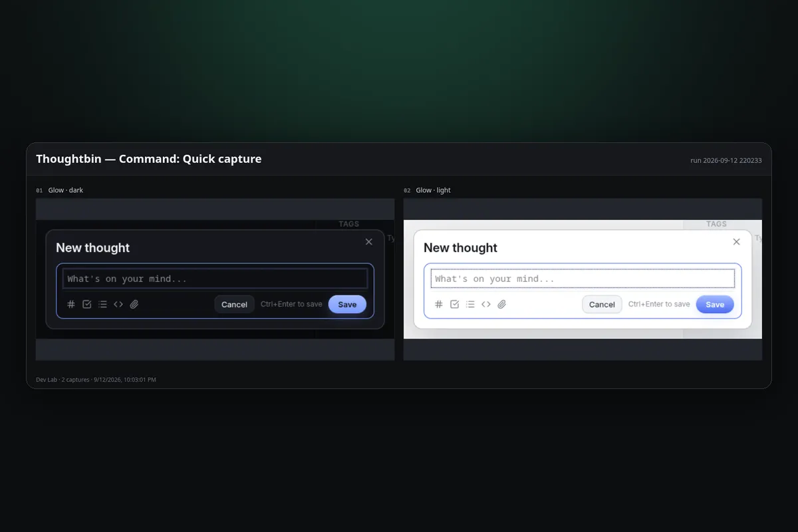Insert code block icon in light capture
This screenshot has height=532, width=798.
pos(486,304)
